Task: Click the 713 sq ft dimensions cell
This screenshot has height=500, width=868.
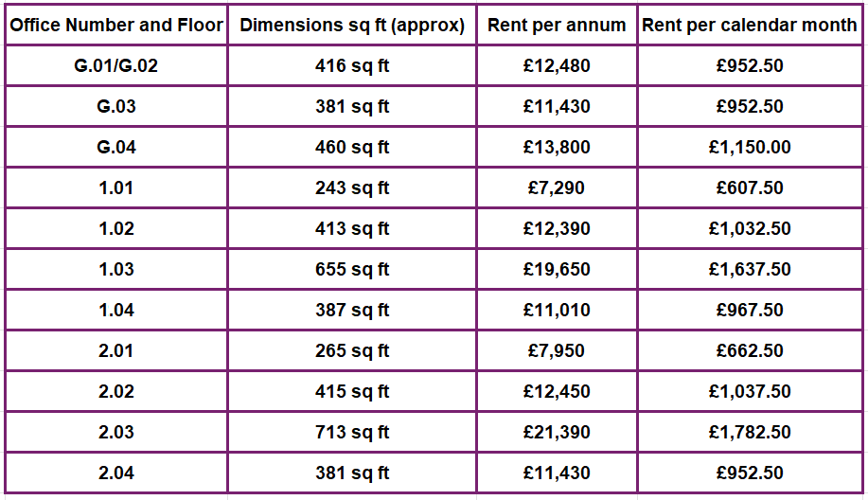Action: [352, 433]
